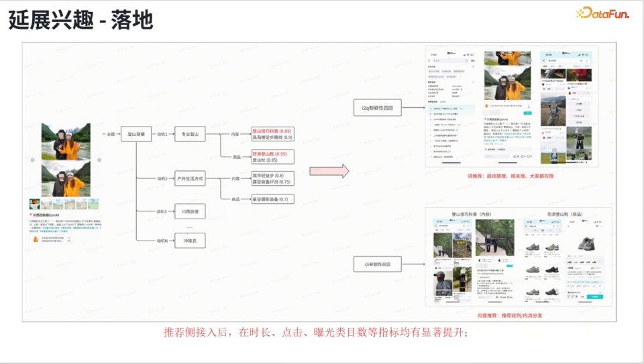
Task: Click the bottom red summary sentence
Action: 315,332
